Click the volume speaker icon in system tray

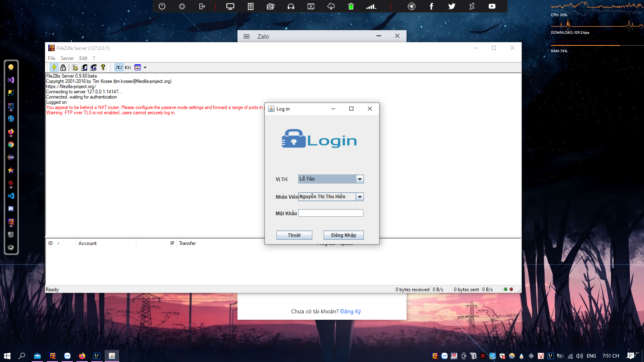[580, 356]
